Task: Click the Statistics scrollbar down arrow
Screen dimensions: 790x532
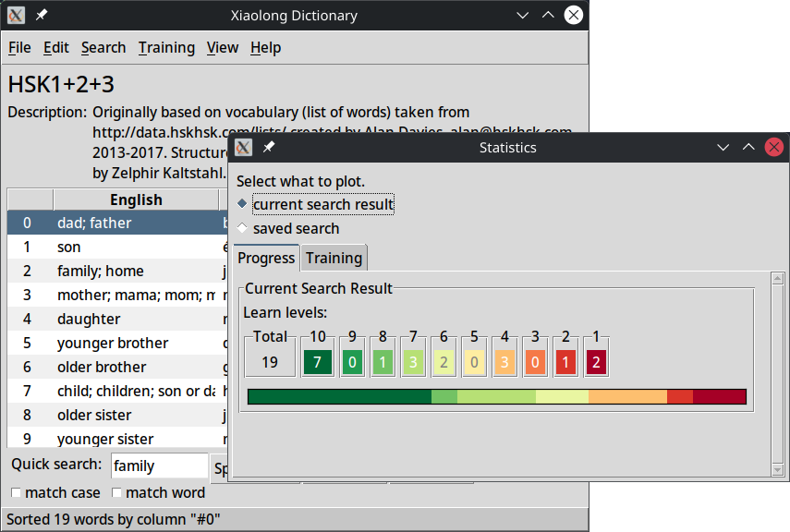Action: click(x=777, y=469)
